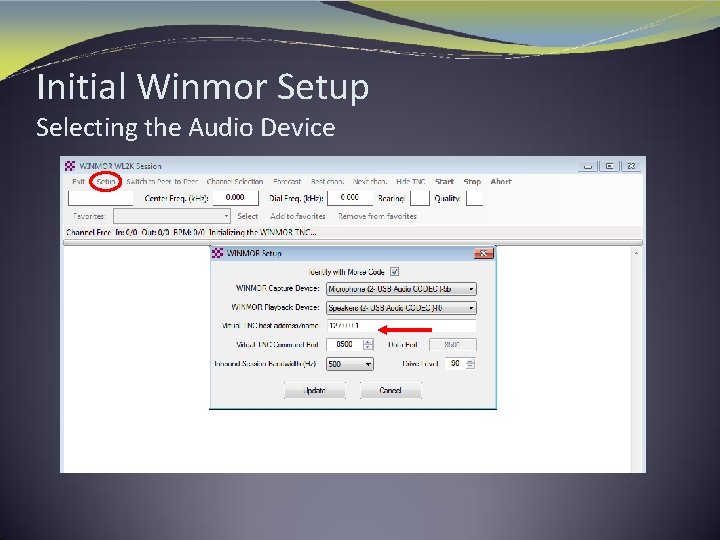Click the Stop menu item
This screenshot has height=540, width=720.
(x=472, y=181)
